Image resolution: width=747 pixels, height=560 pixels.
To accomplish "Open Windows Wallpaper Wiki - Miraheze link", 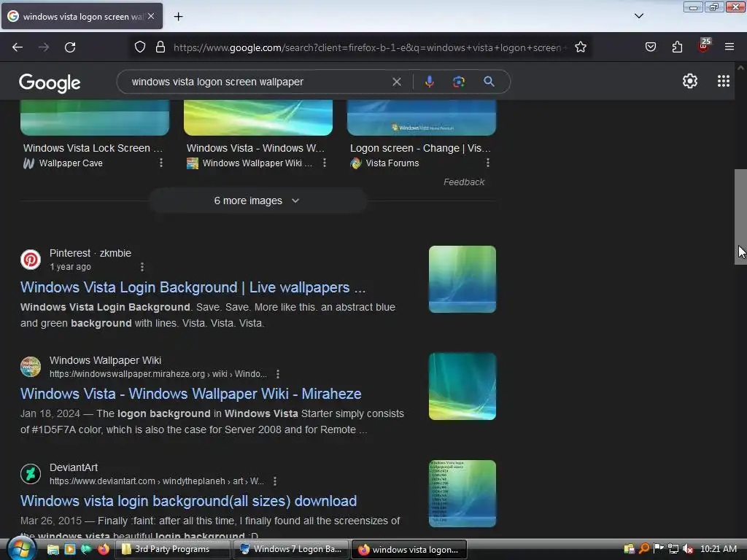I will [190, 394].
